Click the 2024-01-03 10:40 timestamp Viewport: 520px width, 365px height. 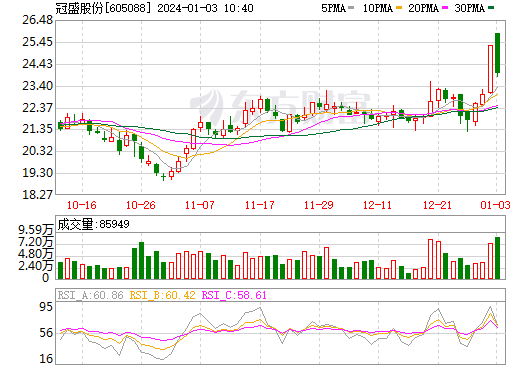(205, 8)
